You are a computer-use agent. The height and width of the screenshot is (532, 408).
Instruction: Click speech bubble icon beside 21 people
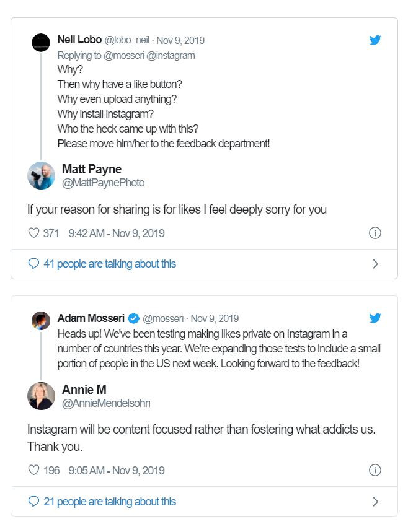[33, 502]
